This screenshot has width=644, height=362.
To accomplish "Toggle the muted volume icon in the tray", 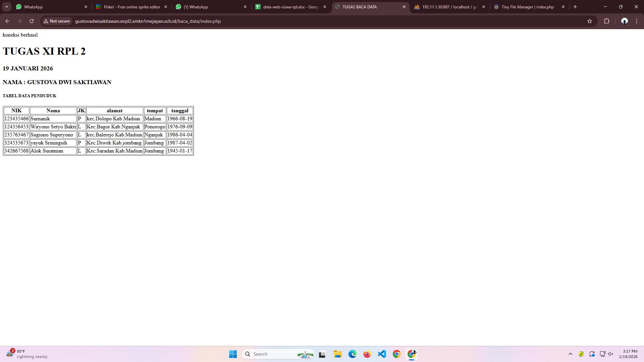I will coord(611,354).
